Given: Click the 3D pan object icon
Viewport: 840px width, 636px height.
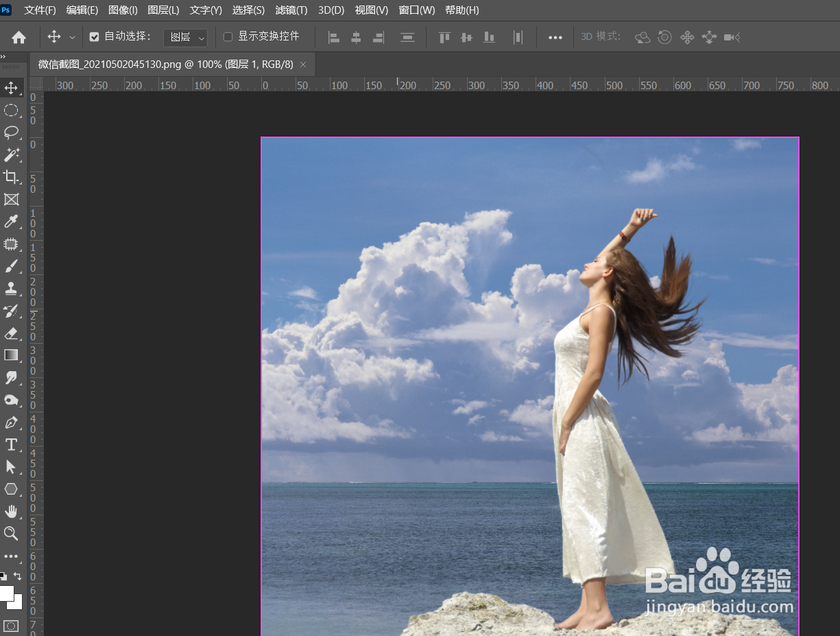Looking at the screenshot, I should [x=687, y=37].
